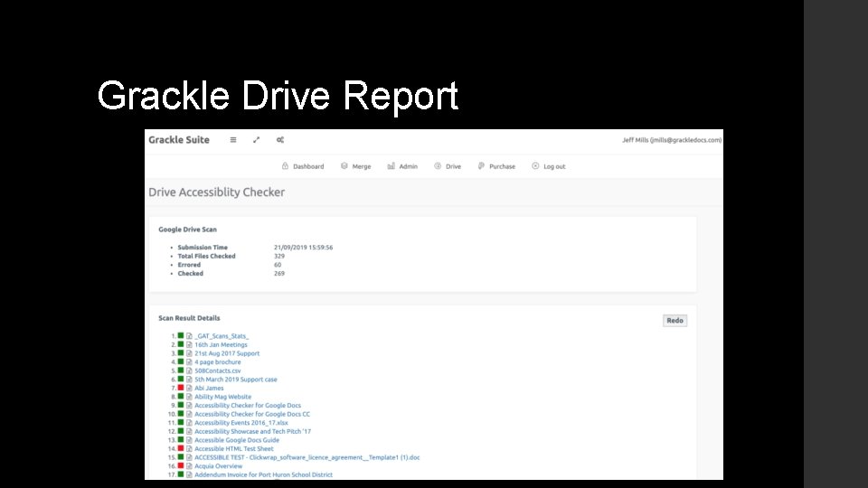Click the red status square beside Acquia Overview
The width and height of the screenshot is (868, 488).
click(x=181, y=465)
